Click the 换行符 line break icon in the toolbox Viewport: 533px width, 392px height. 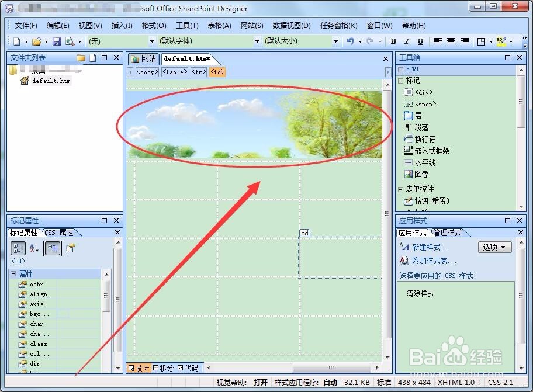[408, 139]
